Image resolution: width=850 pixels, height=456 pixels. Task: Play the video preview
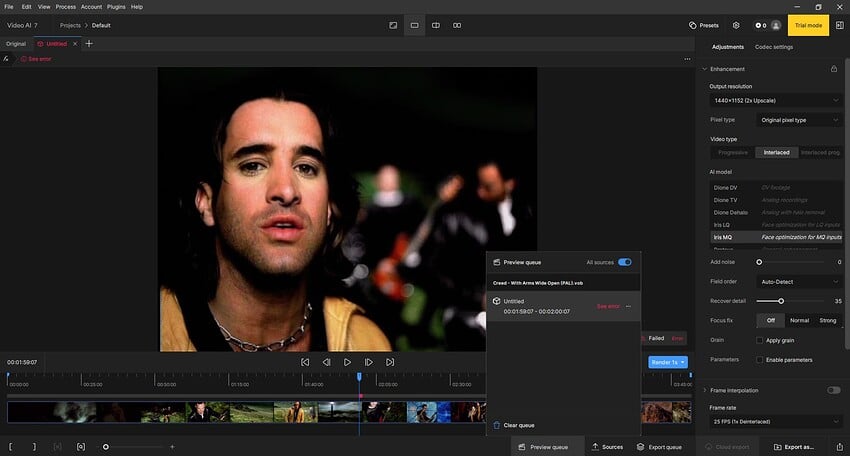click(x=347, y=362)
